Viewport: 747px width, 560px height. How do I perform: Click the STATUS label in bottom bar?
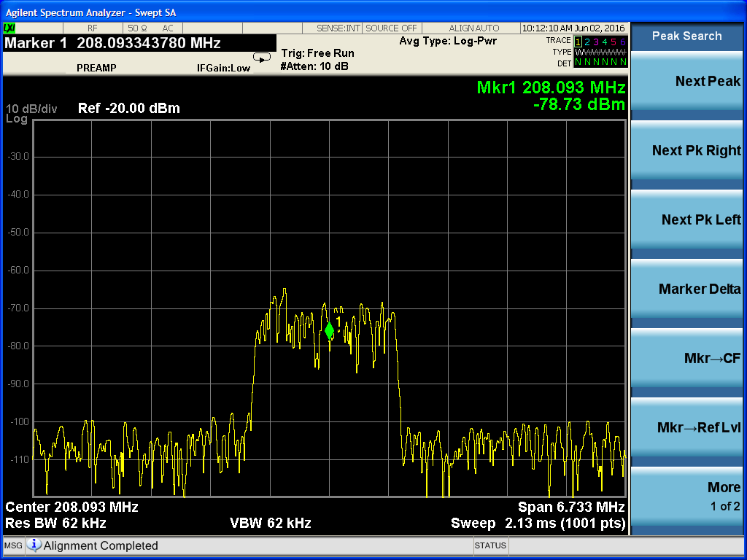click(490, 545)
